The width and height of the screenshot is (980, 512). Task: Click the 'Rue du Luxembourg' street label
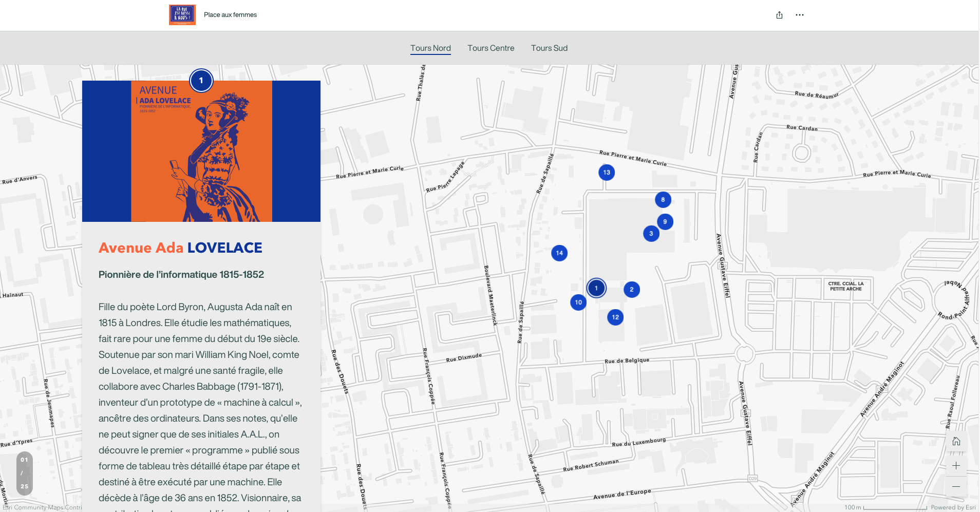pos(639,442)
